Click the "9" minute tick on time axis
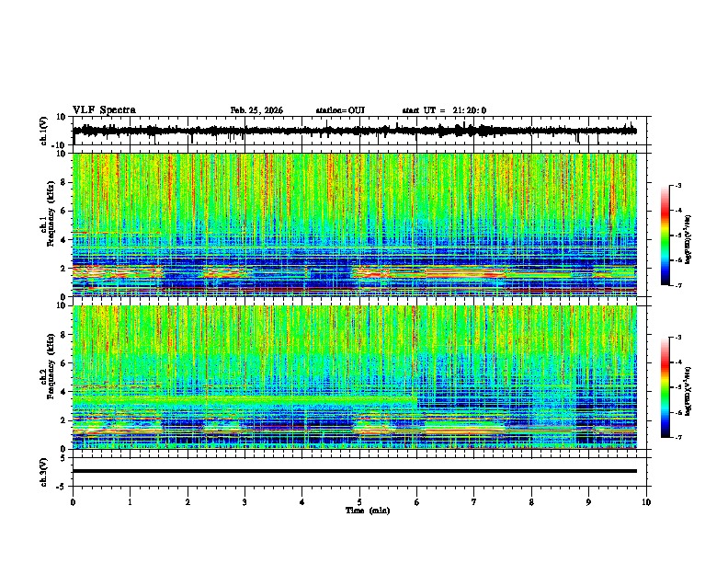The image size is (728, 563). tap(588, 502)
